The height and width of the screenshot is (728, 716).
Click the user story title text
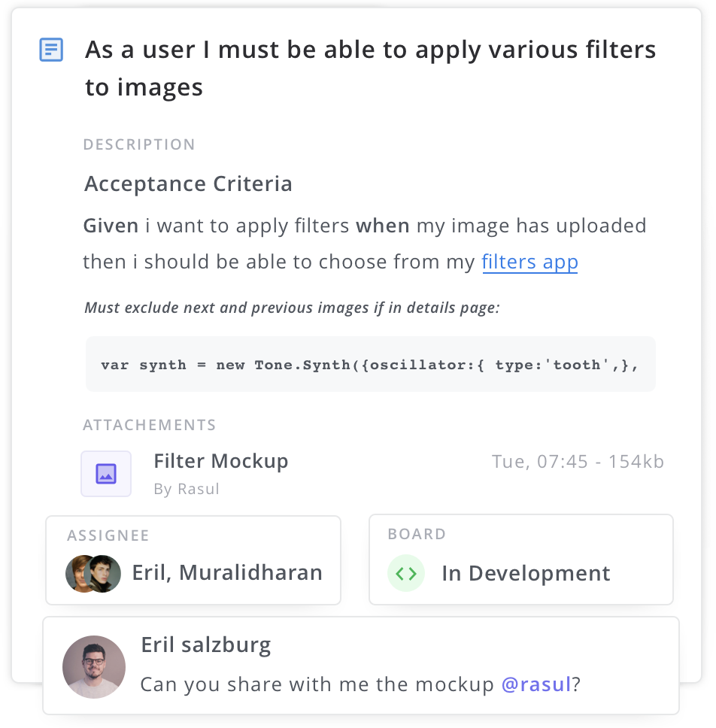[x=370, y=68]
